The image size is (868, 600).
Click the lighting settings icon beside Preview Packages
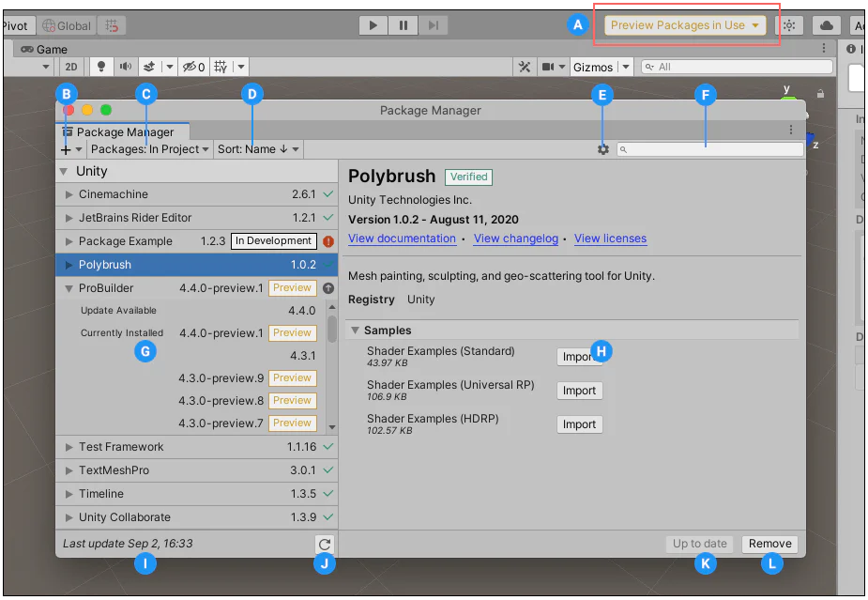[789, 25]
